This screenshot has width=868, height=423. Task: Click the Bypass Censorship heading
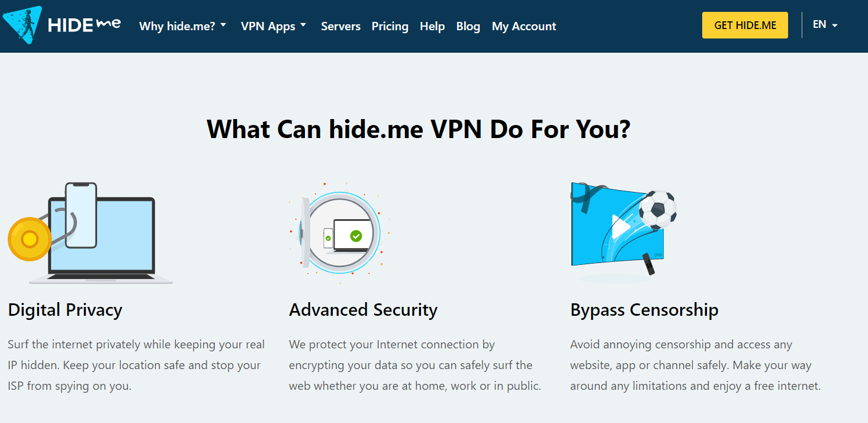coord(644,310)
